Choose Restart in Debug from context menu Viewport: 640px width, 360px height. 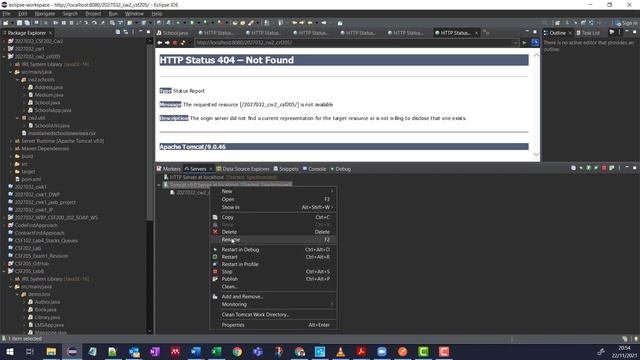[x=273, y=249]
